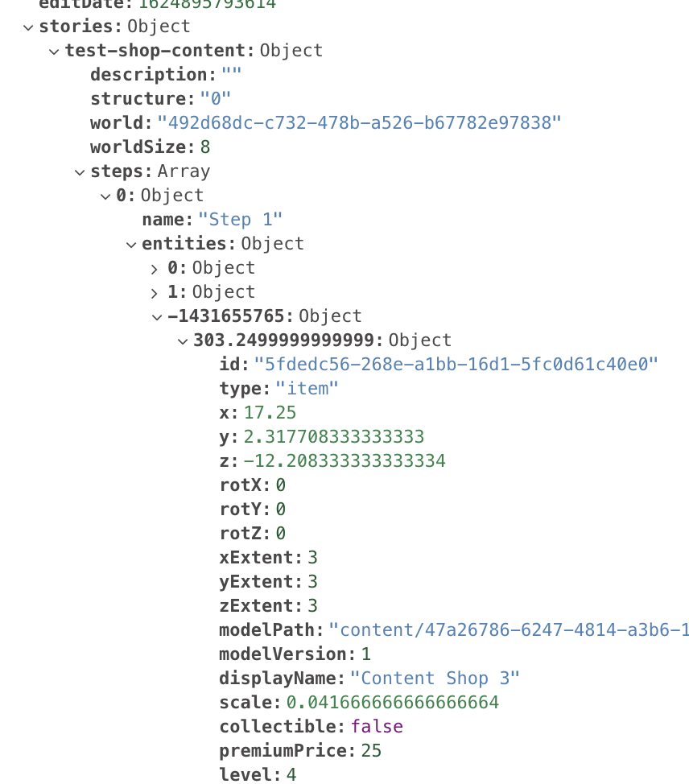
Task: Collapse the -1431655765 object
Action: click(157, 316)
